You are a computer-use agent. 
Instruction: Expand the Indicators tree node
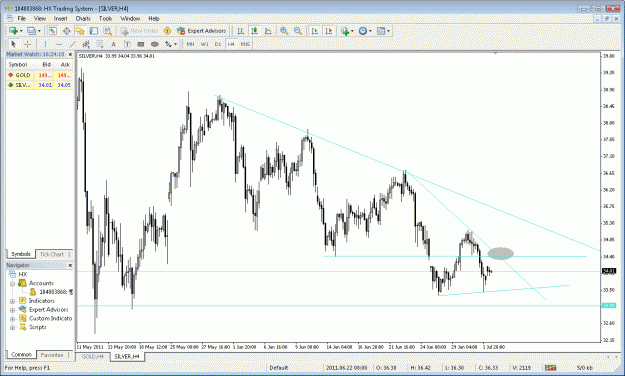pos(12,301)
